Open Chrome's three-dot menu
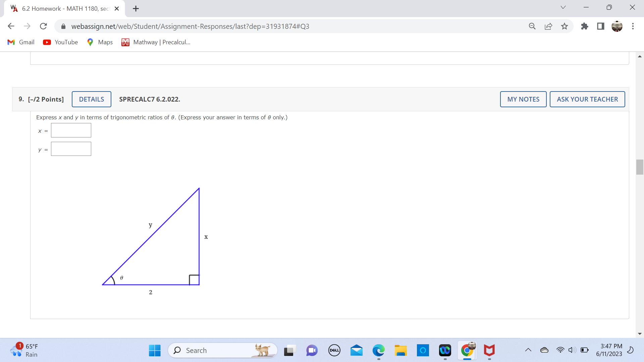Viewport: 644px width, 362px height. tap(633, 26)
